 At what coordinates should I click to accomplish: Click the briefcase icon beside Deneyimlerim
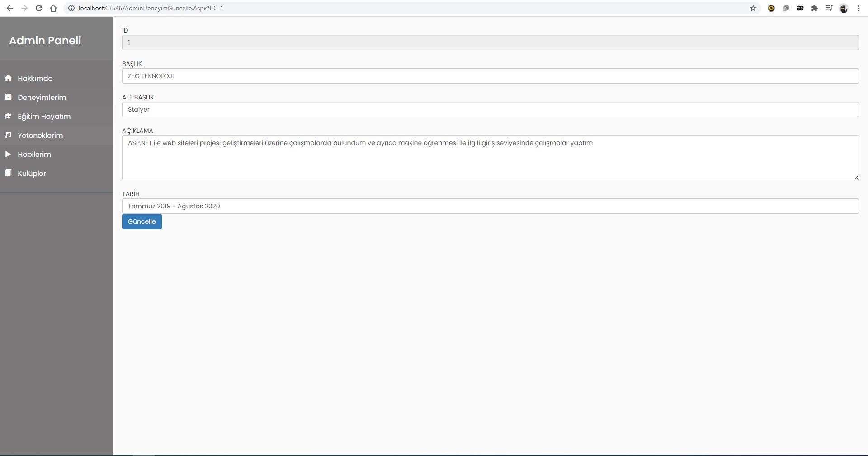pos(8,97)
